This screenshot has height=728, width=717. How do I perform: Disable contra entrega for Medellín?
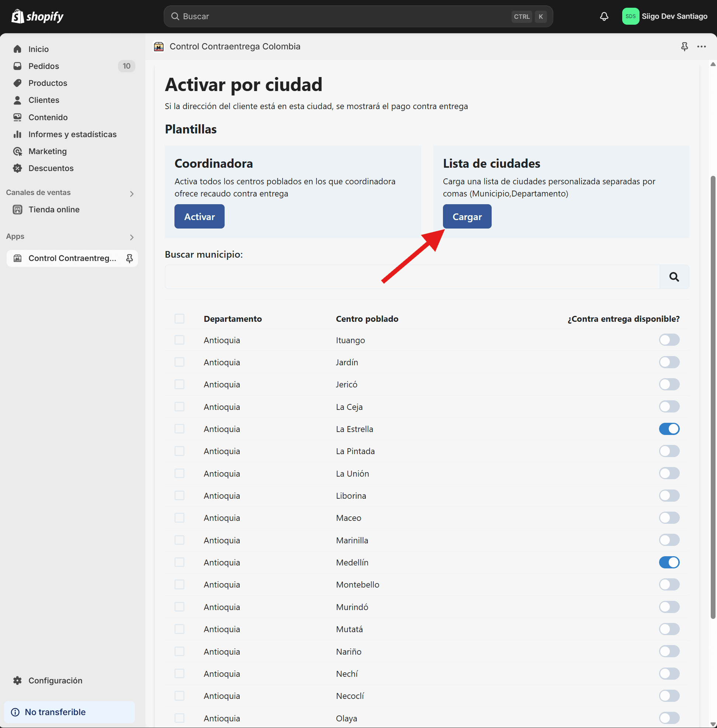tap(669, 562)
